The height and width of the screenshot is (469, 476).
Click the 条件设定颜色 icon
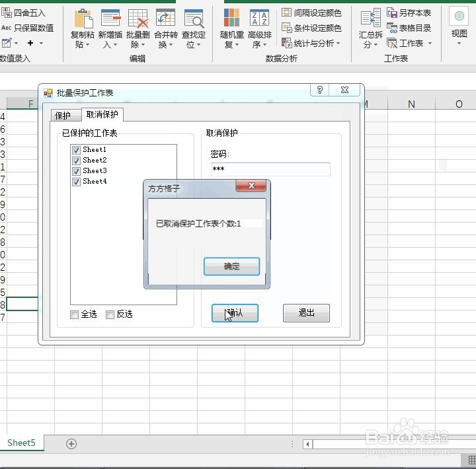[x=286, y=28]
